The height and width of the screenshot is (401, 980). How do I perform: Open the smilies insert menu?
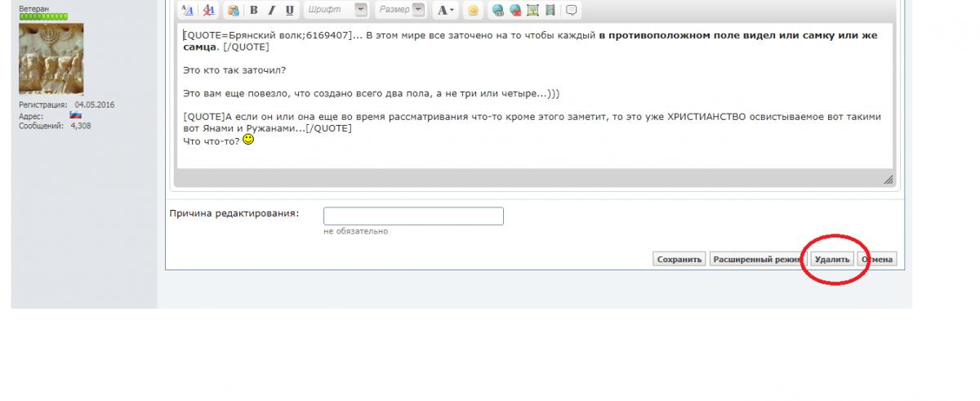[473, 11]
